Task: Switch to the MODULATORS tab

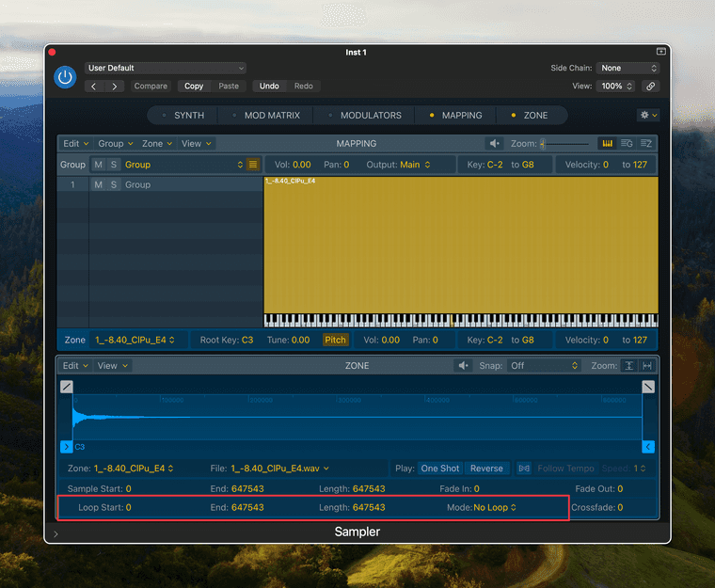Action: point(365,116)
